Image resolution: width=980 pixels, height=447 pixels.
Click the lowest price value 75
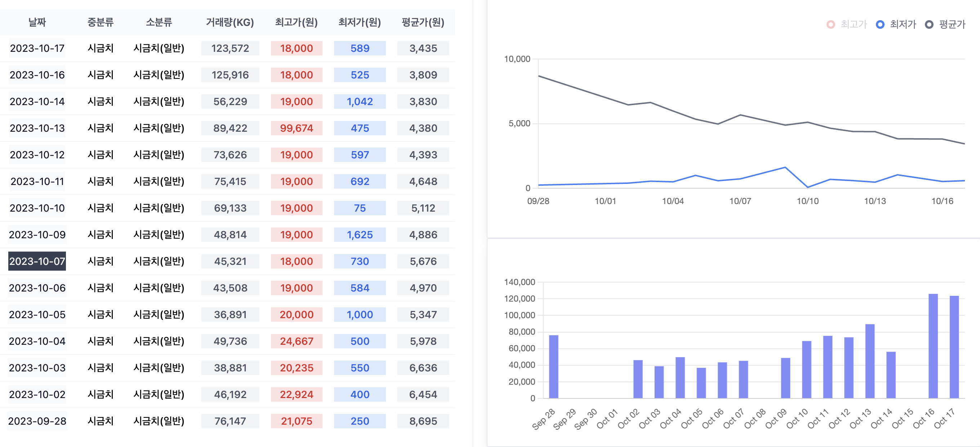pyautogui.click(x=360, y=208)
